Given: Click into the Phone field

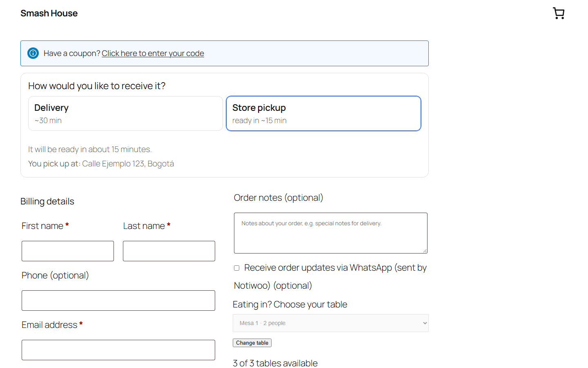Looking at the screenshot, I should [118, 301].
